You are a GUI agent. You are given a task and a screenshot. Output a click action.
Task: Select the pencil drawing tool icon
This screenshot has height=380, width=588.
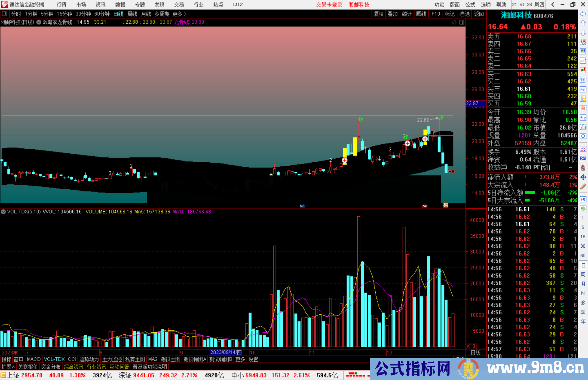(583, 187)
